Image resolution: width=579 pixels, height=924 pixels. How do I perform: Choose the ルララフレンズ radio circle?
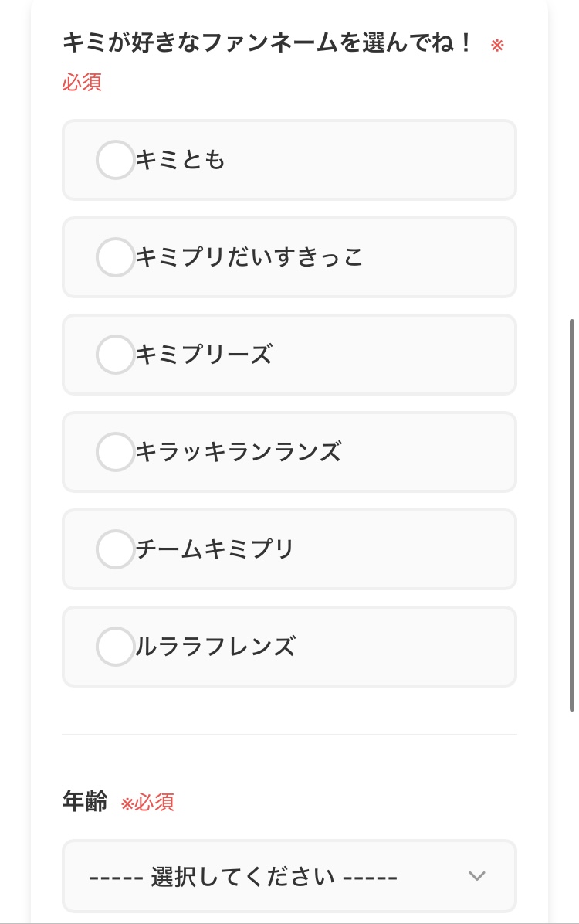point(115,647)
